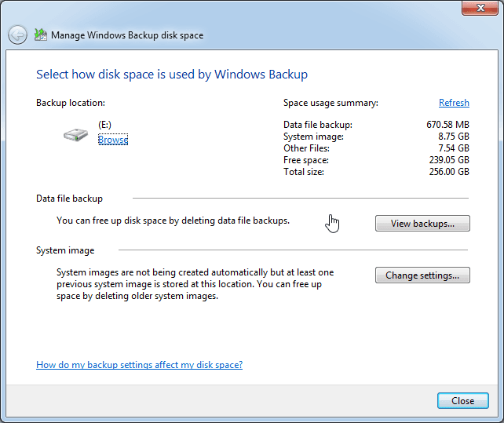The height and width of the screenshot is (423, 504).
Task: Click the E: hard drive icon
Action: (76, 135)
